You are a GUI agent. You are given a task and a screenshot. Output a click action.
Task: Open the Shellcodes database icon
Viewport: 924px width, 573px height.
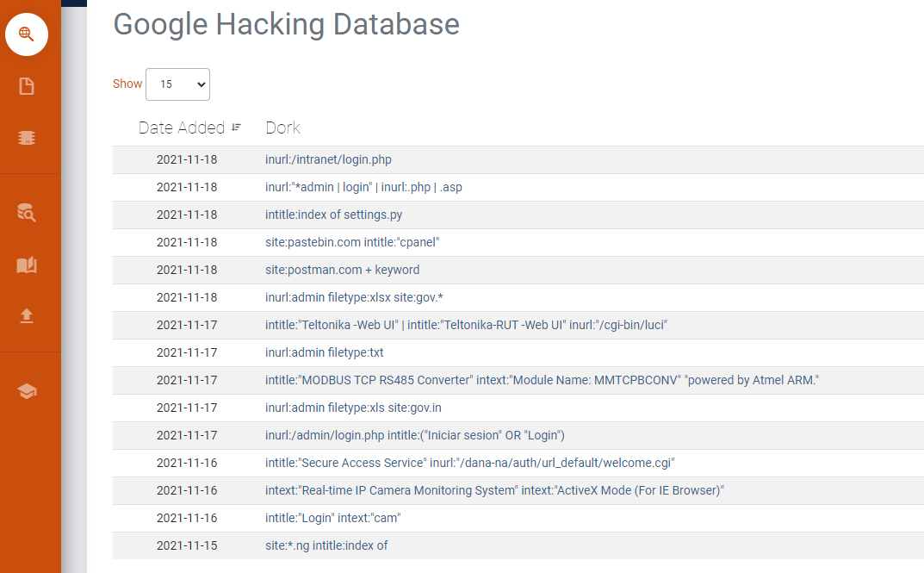click(26, 137)
